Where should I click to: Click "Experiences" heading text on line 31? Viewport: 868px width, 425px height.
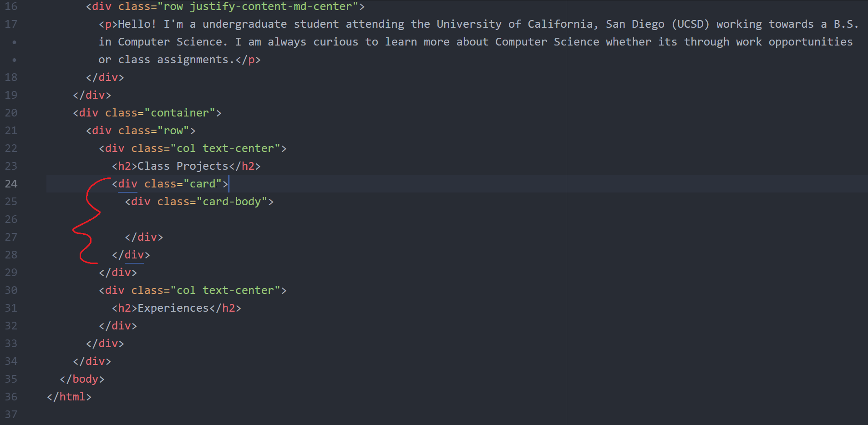pos(173,308)
